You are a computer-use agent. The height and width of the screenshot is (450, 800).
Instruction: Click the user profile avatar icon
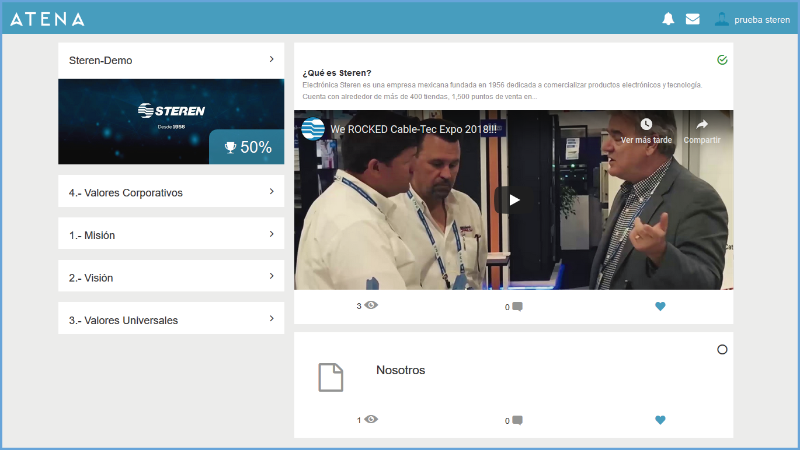point(721,19)
